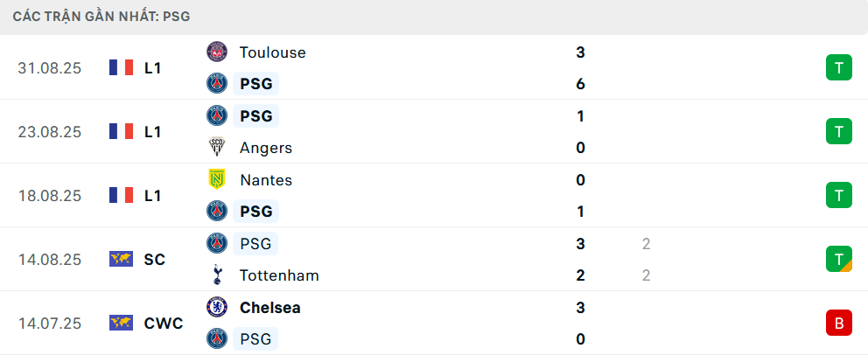Open the 18.08.25 match date row
Screen dimensions: 868x355
click(50, 196)
